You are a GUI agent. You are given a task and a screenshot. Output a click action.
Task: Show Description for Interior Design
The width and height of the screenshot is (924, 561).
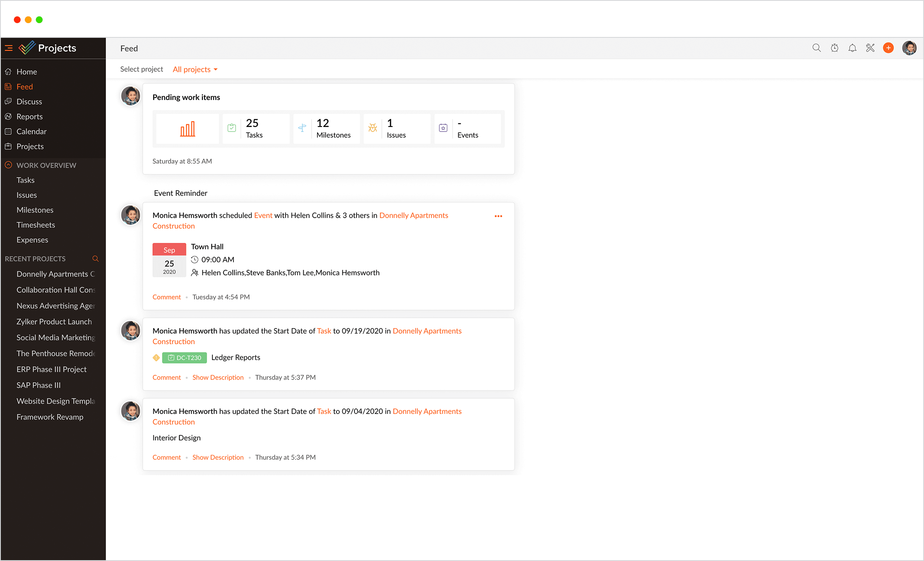point(218,457)
